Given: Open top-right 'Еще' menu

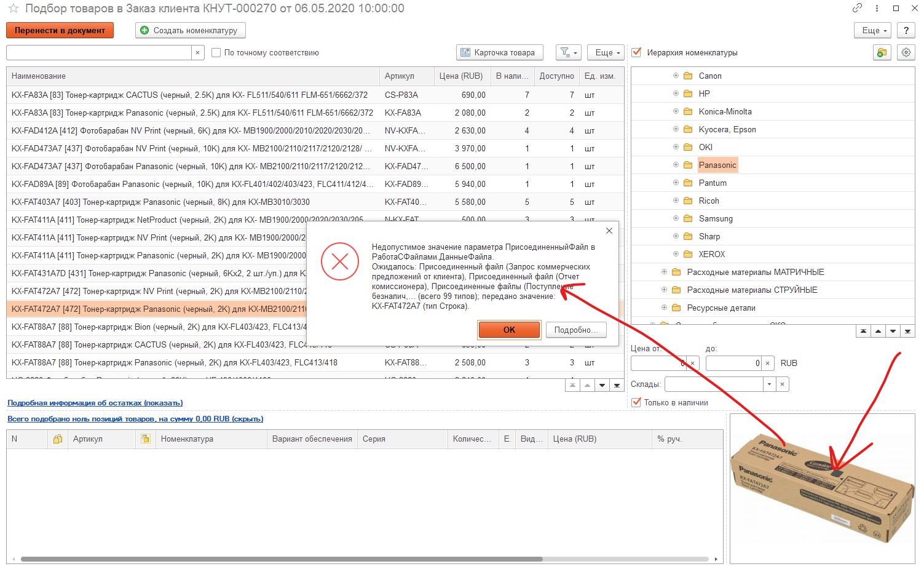Looking at the screenshot, I should pyautogui.click(x=874, y=30).
